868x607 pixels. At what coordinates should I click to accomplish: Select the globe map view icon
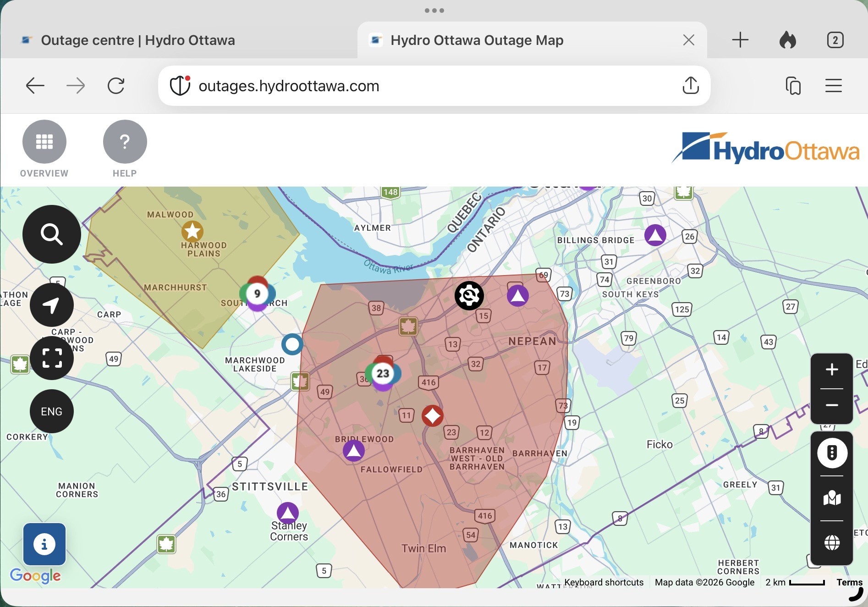832,543
